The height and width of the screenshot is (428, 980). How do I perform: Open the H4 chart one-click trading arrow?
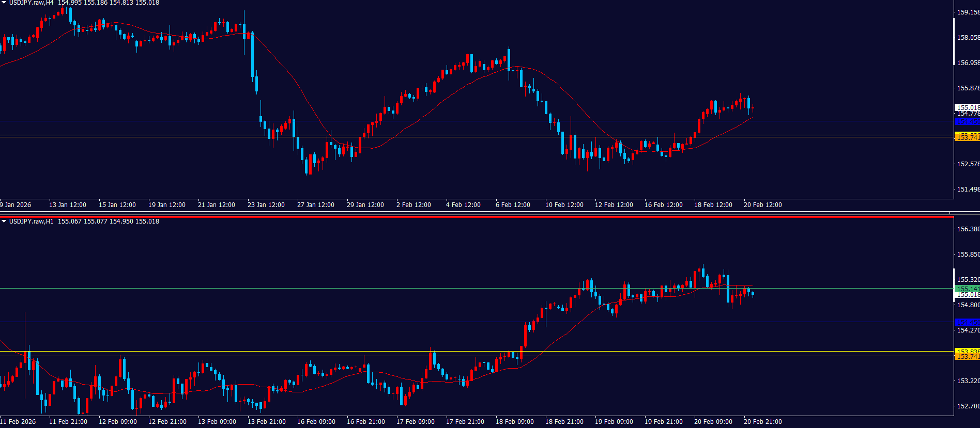[4, 3]
